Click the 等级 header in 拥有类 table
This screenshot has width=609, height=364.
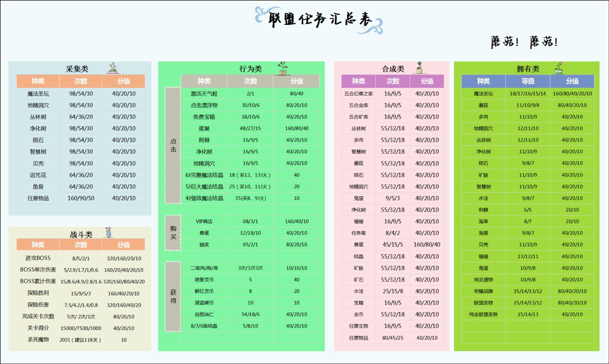coord(528,81)
